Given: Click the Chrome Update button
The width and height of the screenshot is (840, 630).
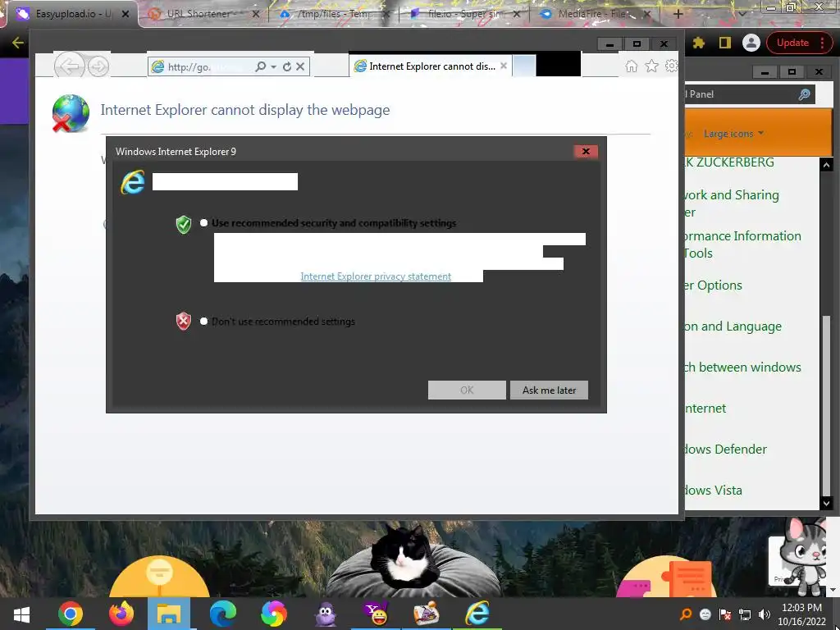Looking at the screenshot, I should pos(799,43).
